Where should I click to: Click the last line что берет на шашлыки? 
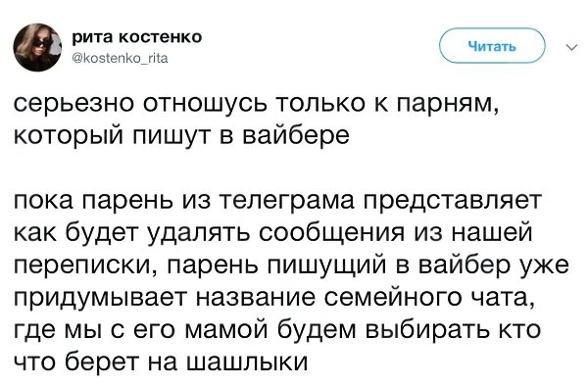tap(162, 362)
